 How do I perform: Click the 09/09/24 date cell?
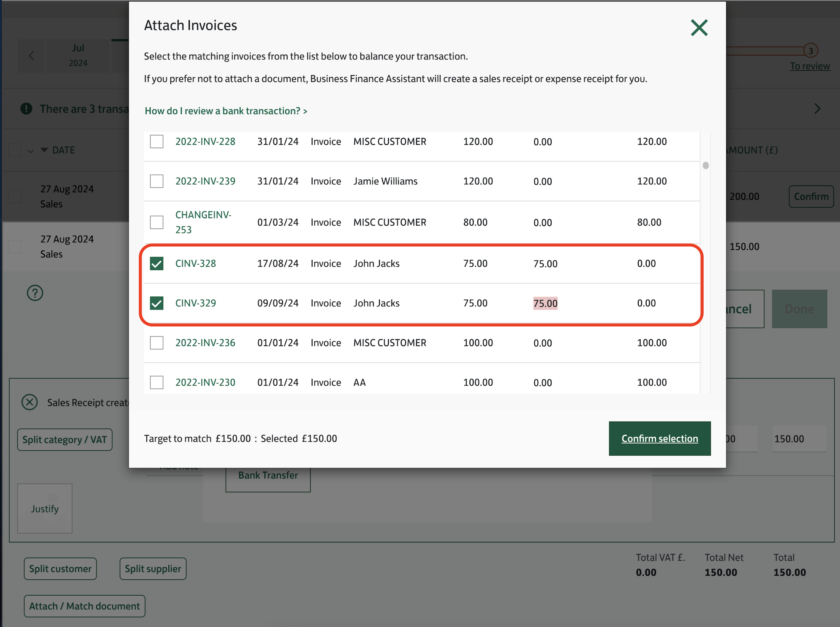(x=278, y=303)
